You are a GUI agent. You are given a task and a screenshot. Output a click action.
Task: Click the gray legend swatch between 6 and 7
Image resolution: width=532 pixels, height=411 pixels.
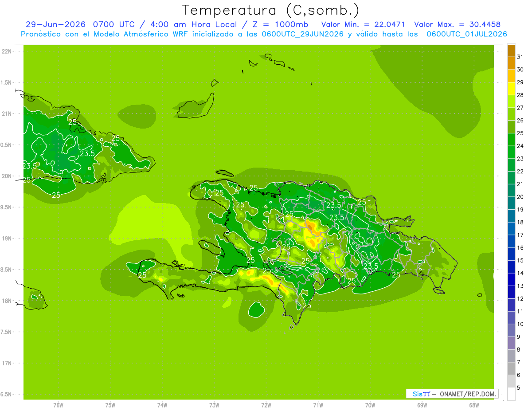click(x=511, y=368)
